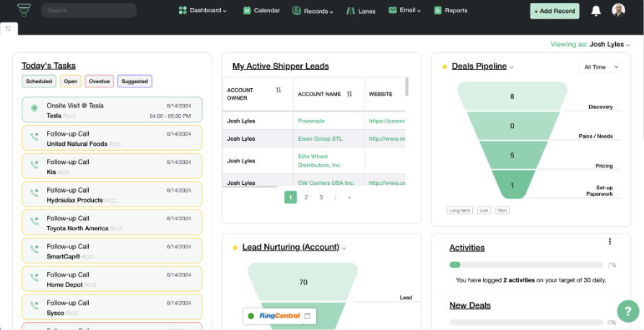Toggle the Won pipeline filter
The image size is (644, 330).
point(502,210)
